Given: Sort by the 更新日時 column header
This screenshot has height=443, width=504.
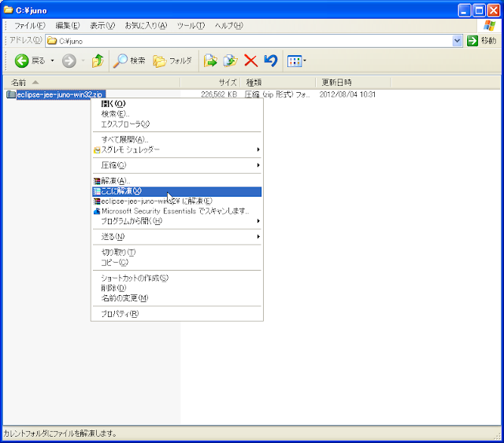Looking at the screenshot, I should (x=353, y=83).
